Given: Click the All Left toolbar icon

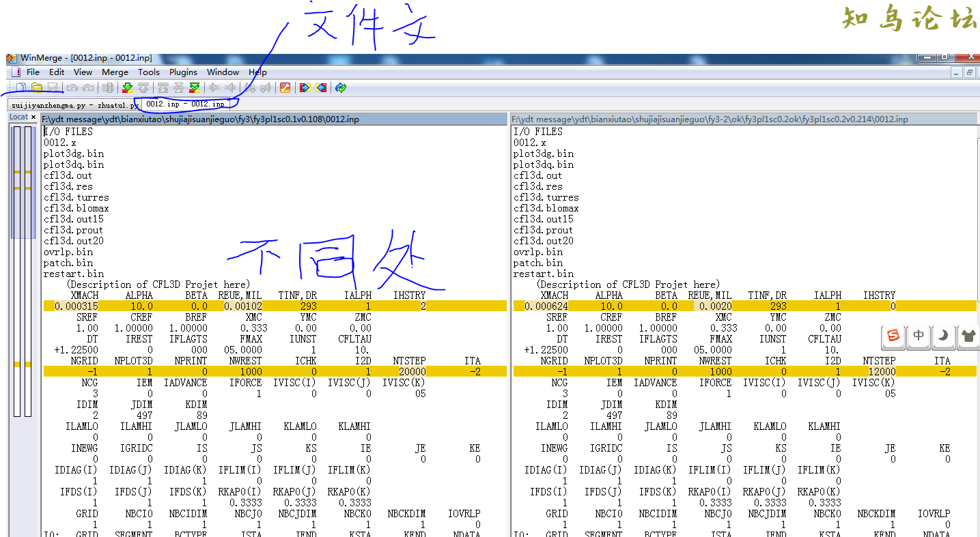Looking at the screenshot, I should pyautogui.click(x=321, y=87).
